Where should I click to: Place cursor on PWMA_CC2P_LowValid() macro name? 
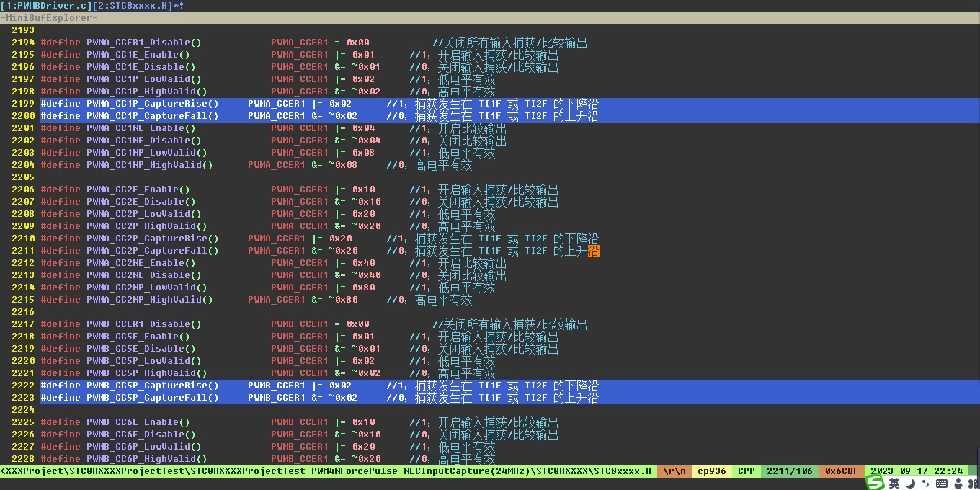click(144, 214)
